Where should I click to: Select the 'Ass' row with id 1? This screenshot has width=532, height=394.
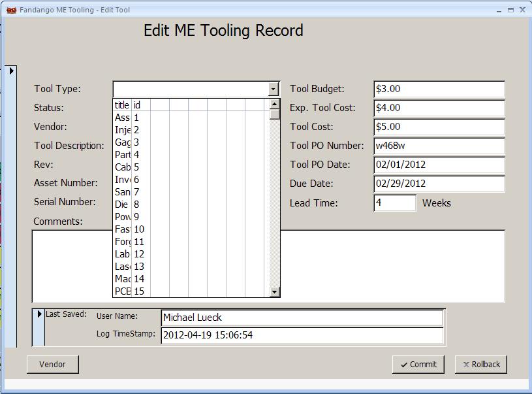[x=191, y=118]
